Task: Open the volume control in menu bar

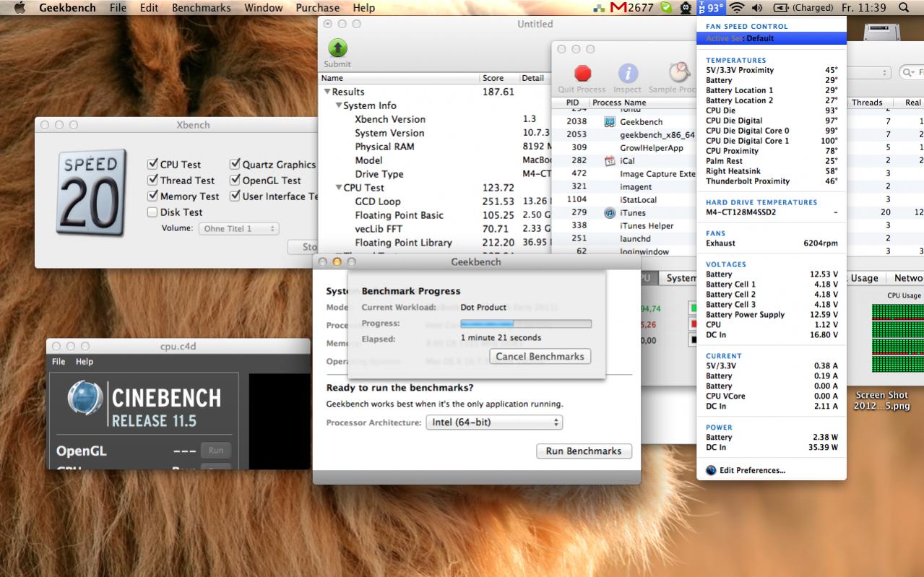Action: click(x=757, y=8)
